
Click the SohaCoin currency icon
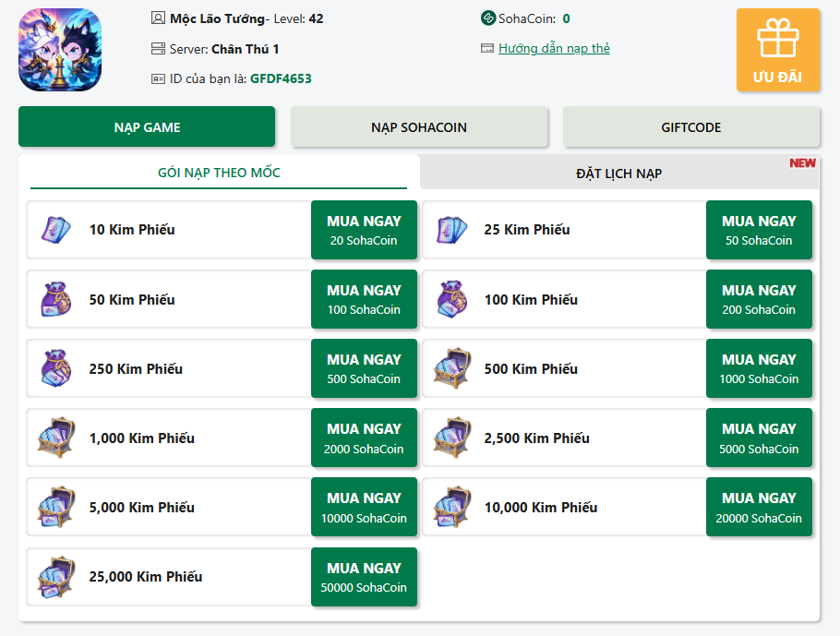488,18
